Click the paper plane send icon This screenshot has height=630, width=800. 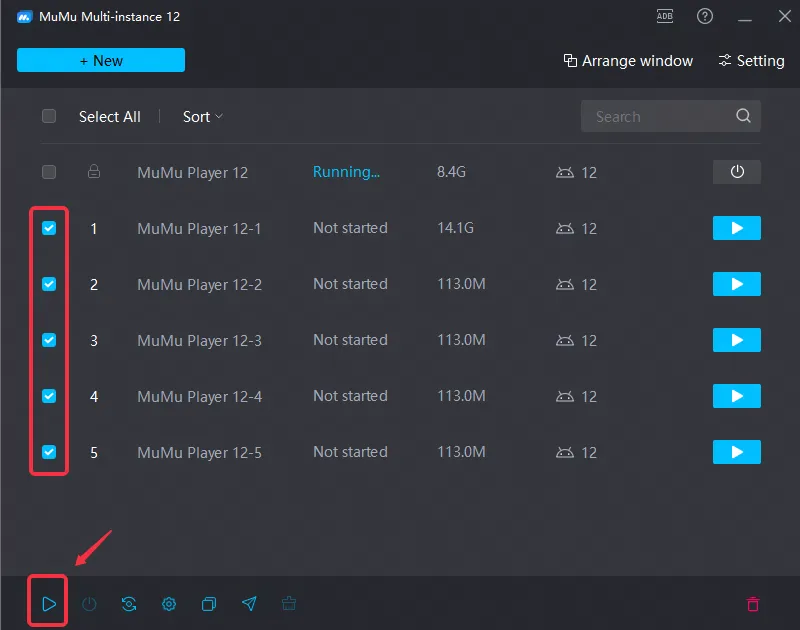pyautogui.click(x=249, y=604)
